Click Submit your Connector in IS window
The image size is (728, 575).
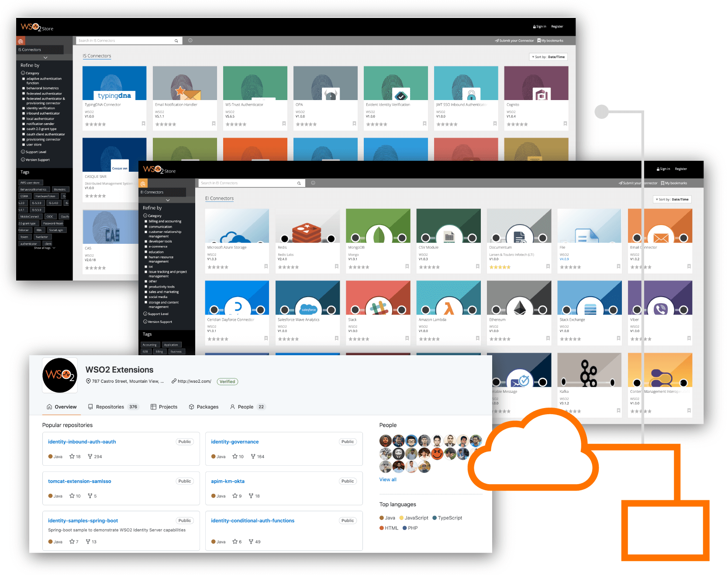point(514,41)
